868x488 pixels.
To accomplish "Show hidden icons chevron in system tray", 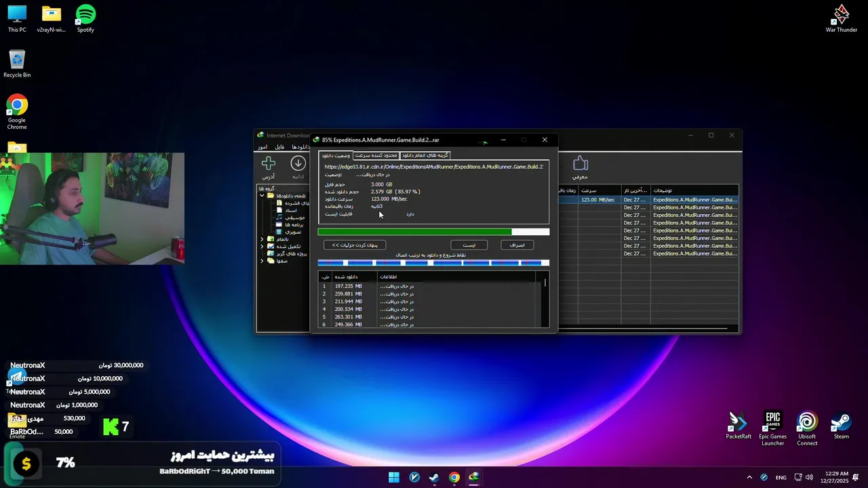I will (x=749, y=477).
